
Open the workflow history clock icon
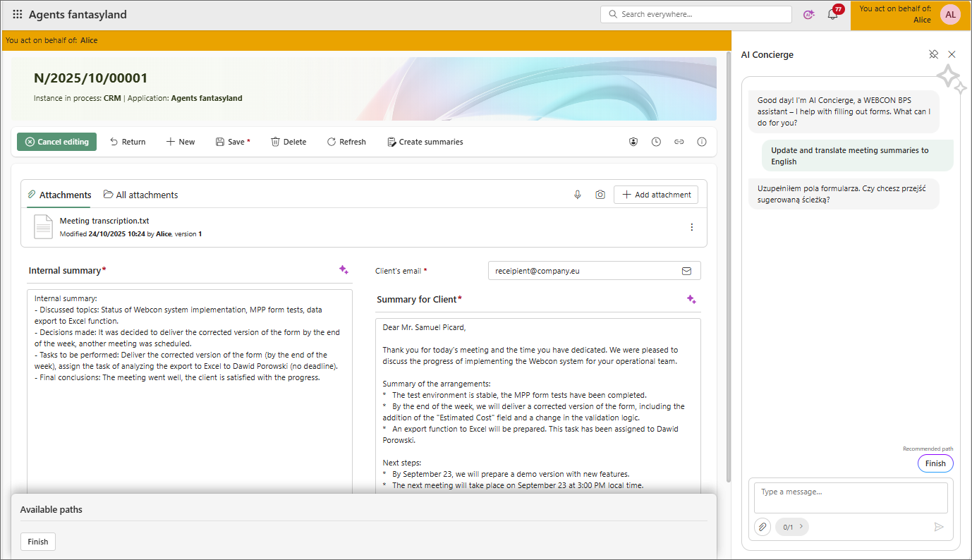click(x=656, y=141)
